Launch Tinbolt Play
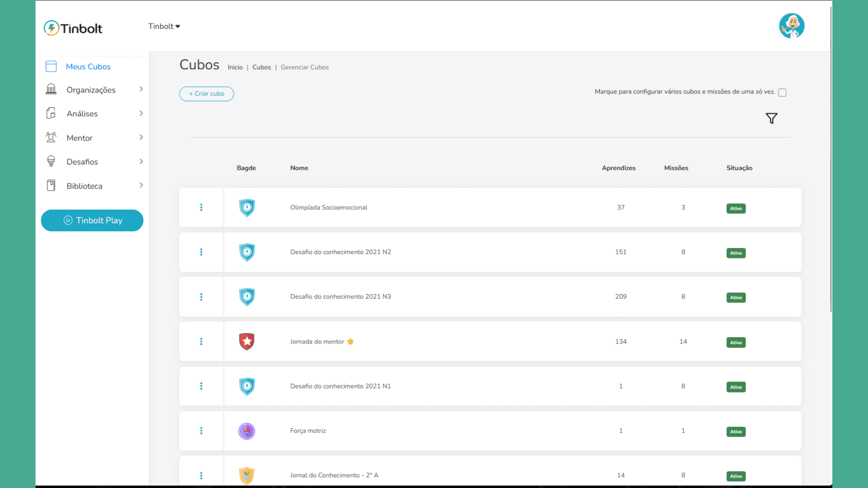 (92, 221)
